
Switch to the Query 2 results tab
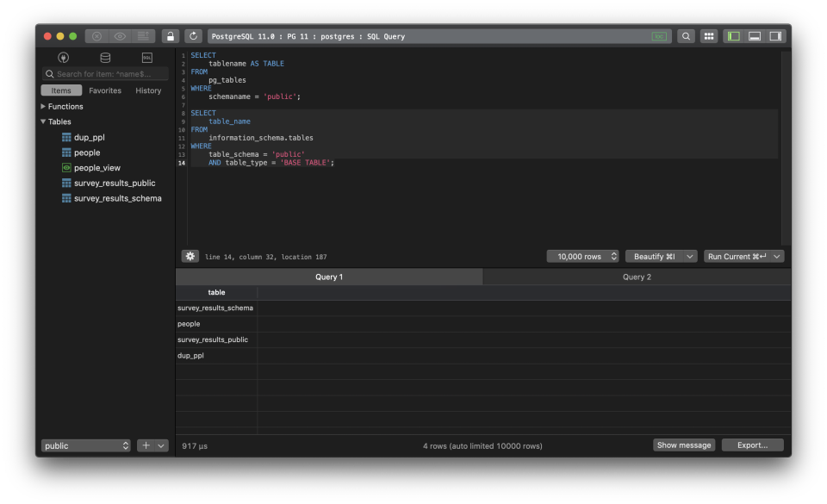tap(637, 277)
